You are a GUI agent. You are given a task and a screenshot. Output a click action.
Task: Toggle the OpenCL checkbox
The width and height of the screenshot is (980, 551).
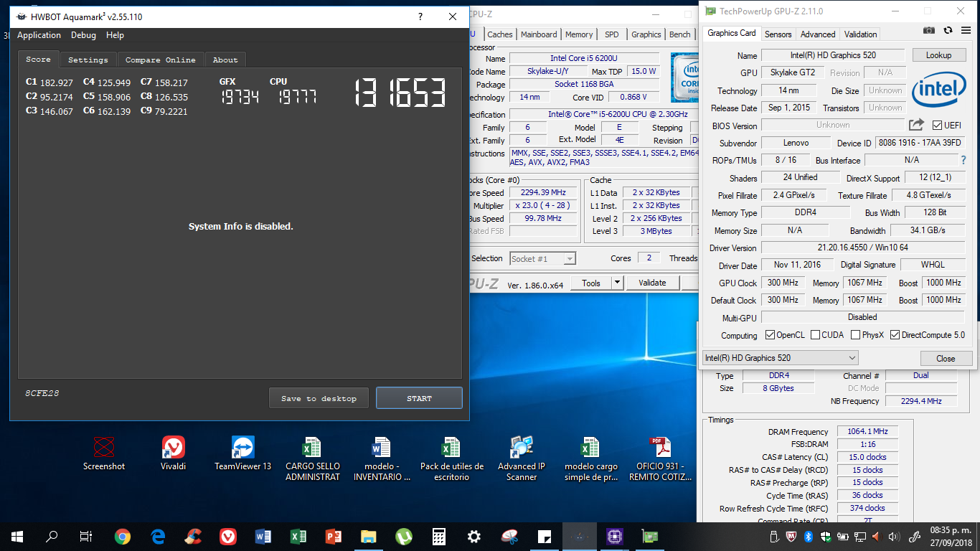click(x=770, y=335)
